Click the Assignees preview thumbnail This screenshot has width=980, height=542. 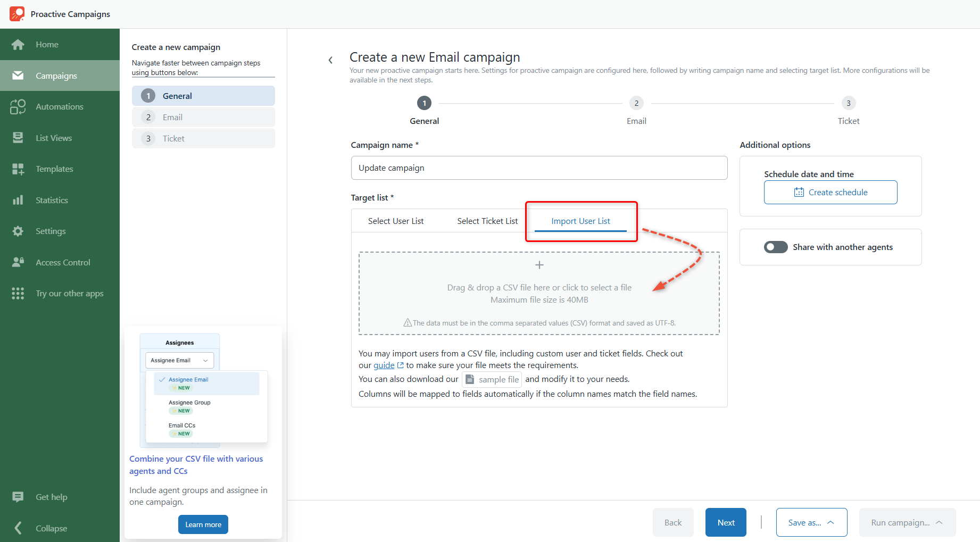pos(203,391)
